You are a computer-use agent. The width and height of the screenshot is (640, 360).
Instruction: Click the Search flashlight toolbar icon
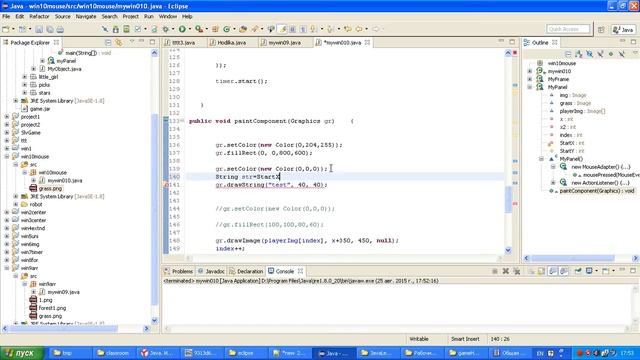click(255, 29)
